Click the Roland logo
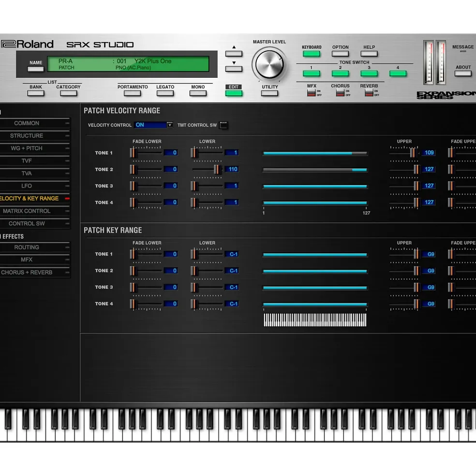The height and width of the screenshot is (476, 476). click(x=27, y=44)
